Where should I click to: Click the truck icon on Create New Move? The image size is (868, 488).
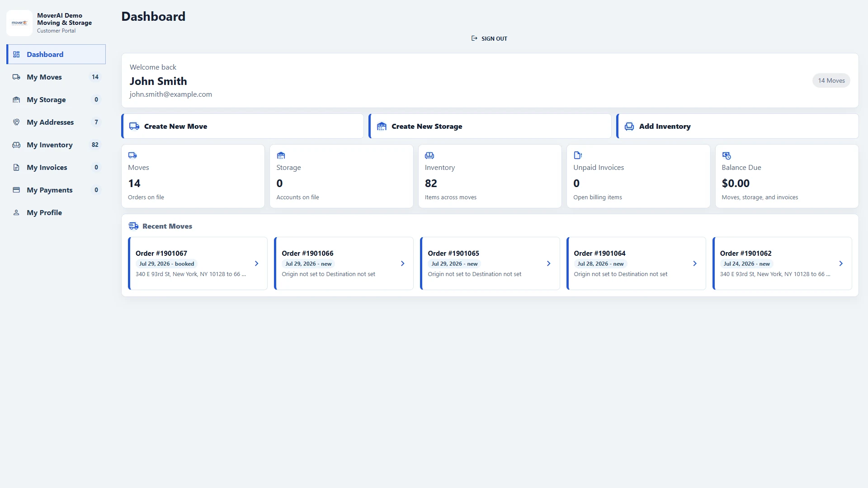point(134,126)
